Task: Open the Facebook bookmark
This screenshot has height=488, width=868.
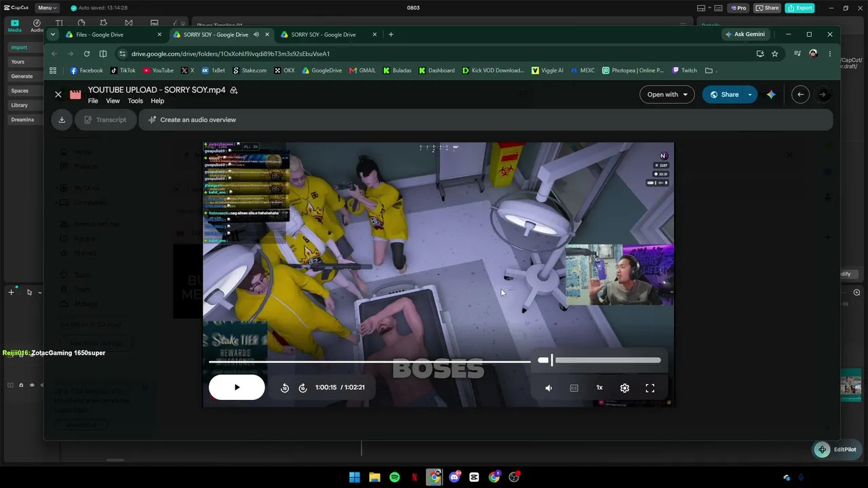Action: [x=87, y=70]
